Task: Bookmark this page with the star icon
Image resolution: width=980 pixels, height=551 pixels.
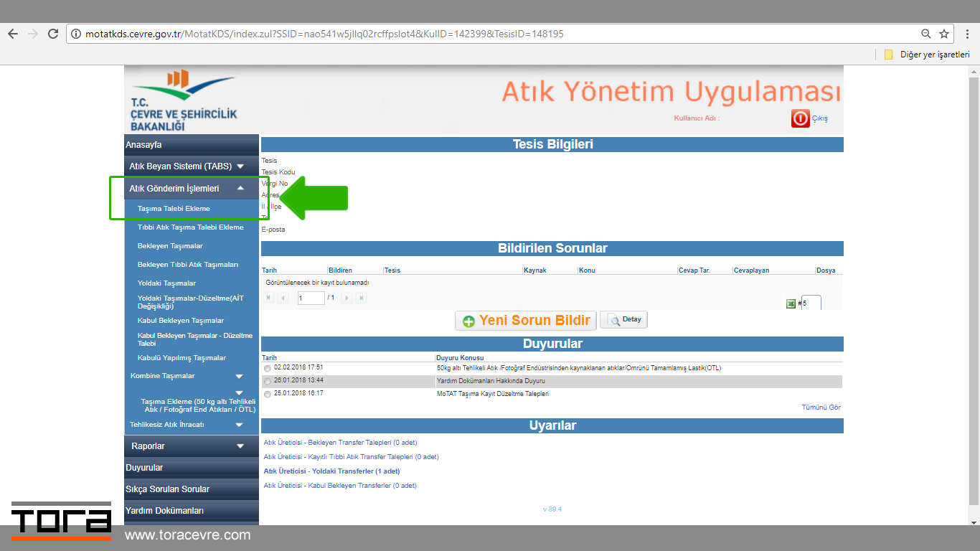Action: point(944,34)
